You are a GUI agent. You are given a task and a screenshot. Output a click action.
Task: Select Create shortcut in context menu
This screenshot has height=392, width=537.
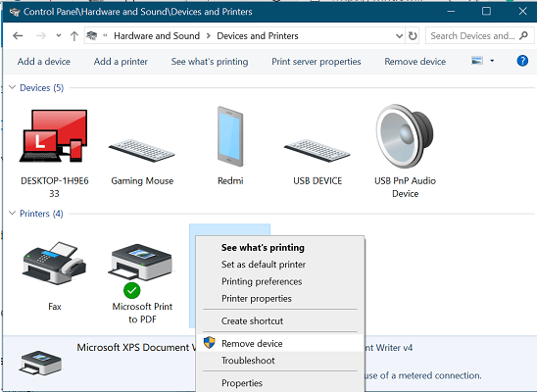point(280,321)
